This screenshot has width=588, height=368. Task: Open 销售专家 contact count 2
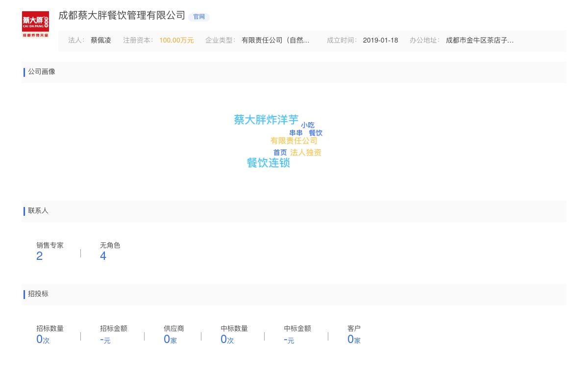tap(40, 256)
